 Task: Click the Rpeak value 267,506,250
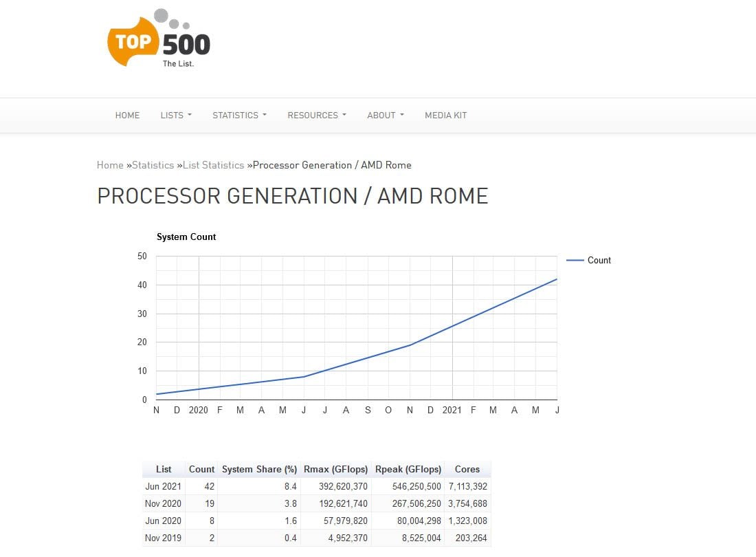point(416,503)
